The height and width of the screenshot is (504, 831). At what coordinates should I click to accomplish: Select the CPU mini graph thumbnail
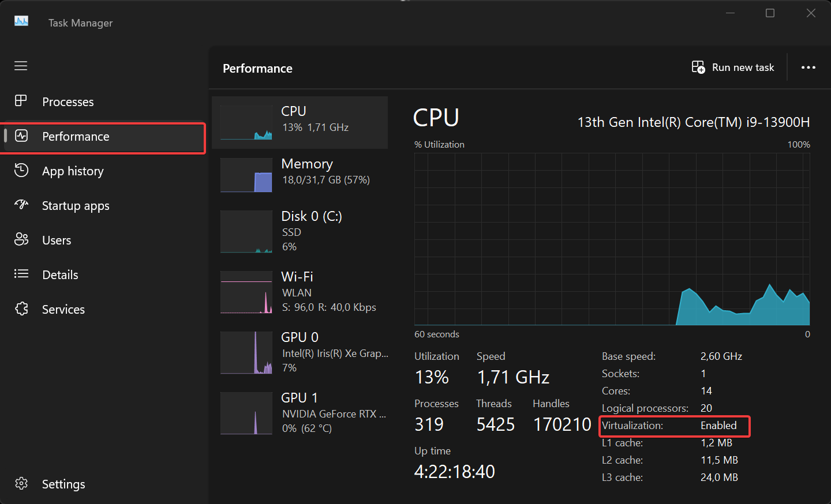[x=246, y=122]
